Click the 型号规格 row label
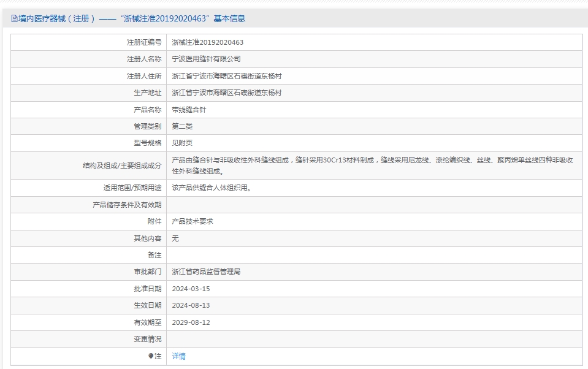The image size is (588, 369). point(147,143)
